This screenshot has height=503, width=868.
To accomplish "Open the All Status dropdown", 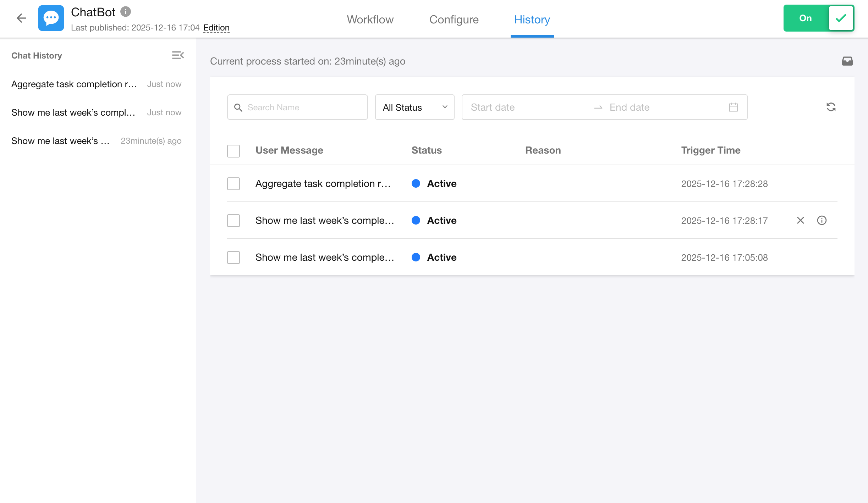I will pos(414,107).
